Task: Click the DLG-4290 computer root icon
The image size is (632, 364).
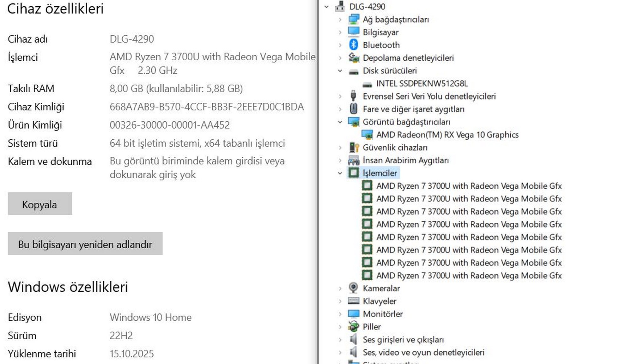Action: click(x=340, y=6)
